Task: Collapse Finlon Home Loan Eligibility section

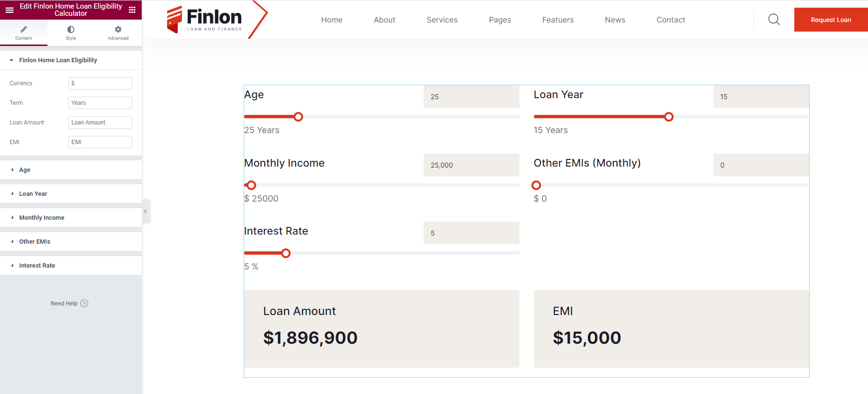Action: click(x=58, y=60)
